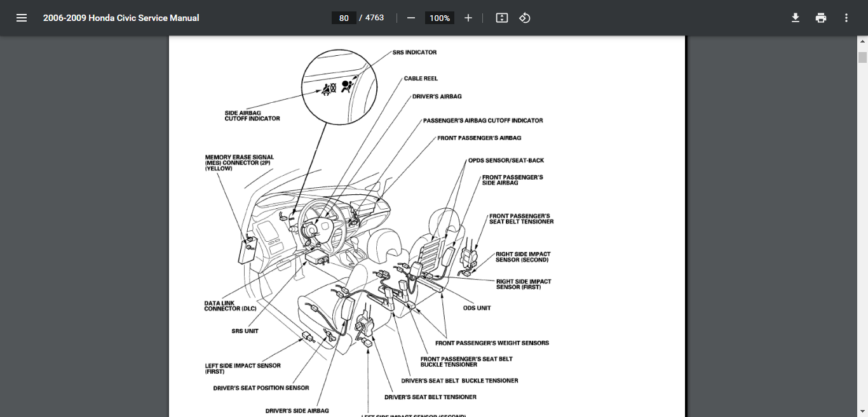The width and height of the screenshot is (868, 417).
Task: Click the zoom in plus icon
Action: [468, 18]
